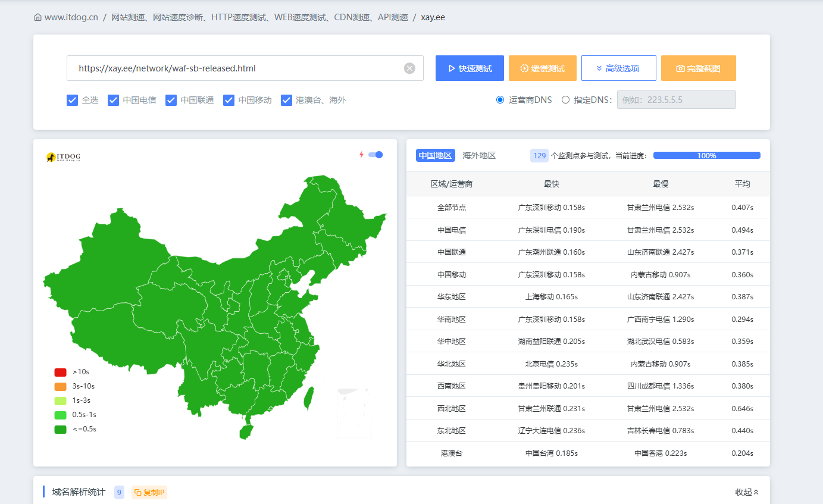
Task: Click 广西南宁电信 1.290s cell
Action: click(661, 320)
